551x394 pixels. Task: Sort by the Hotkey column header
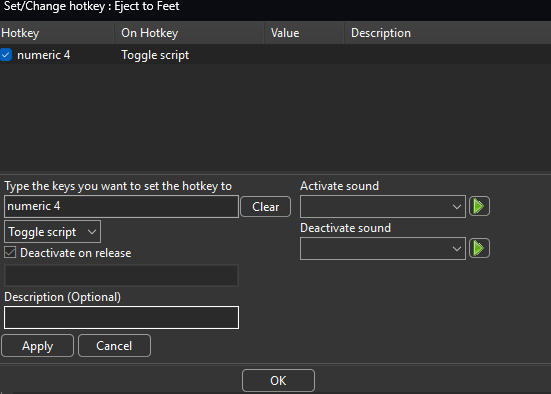57,33
